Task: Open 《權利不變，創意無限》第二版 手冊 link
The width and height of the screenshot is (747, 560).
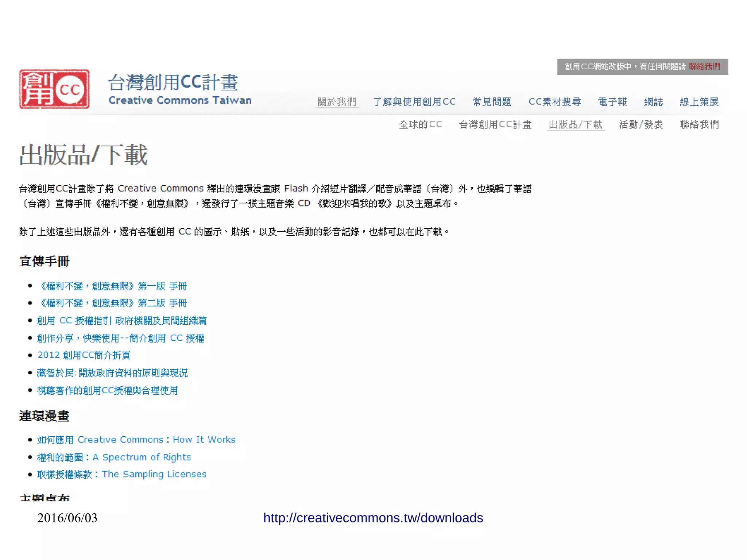Action: (x=112, y=303)
